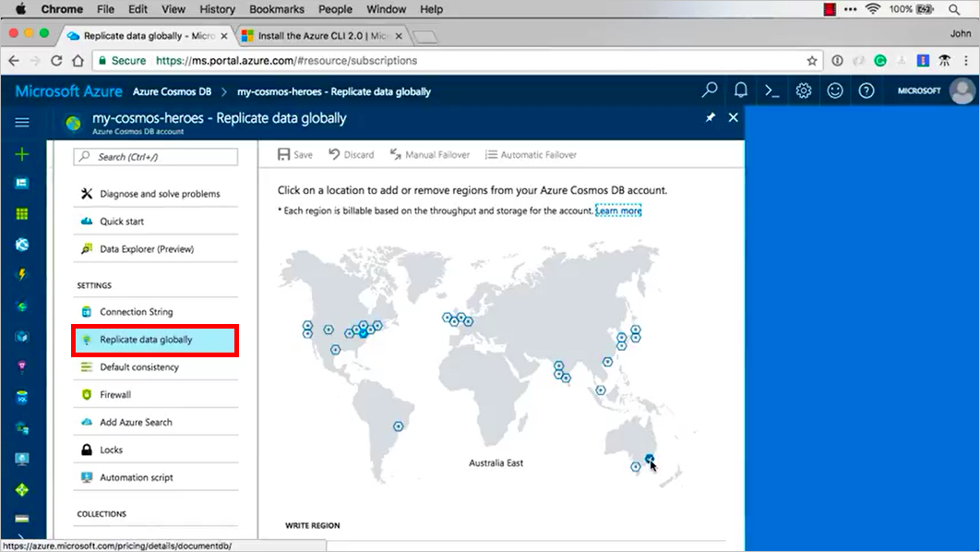Toggle the Australia East region hexagon
The image size is (980, 552).
point(650,460)
